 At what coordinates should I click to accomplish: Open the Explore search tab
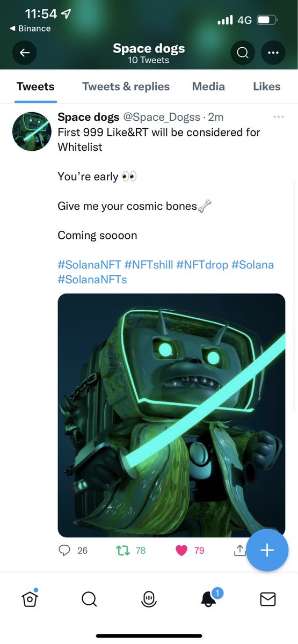pyautogui.click(x=89, y=598)
